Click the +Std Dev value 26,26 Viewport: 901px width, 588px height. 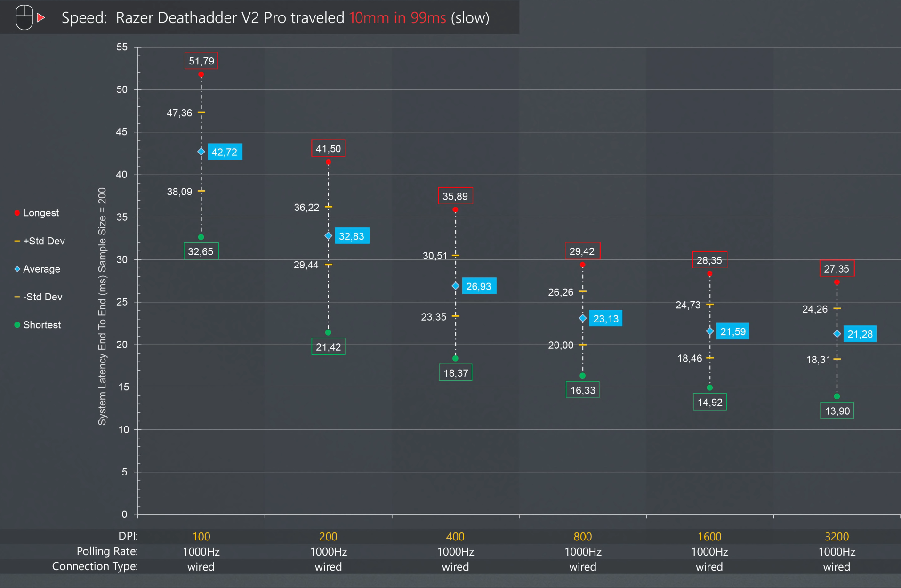(561, 292)
